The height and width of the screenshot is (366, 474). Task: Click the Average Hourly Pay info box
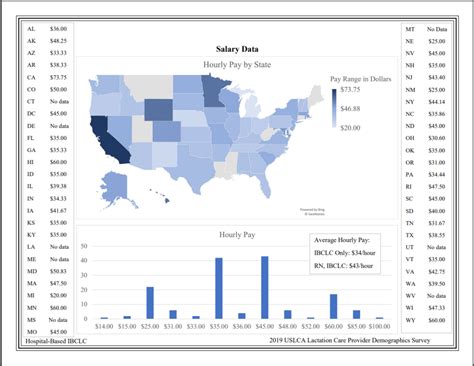[345, 253]
